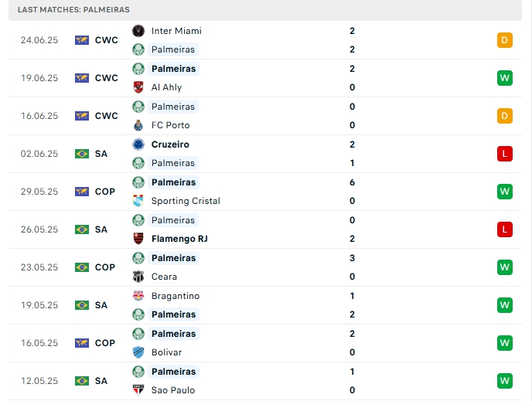Click the Ceara team badge
This screenshot has width=532, height=401.
pos(138,277)
